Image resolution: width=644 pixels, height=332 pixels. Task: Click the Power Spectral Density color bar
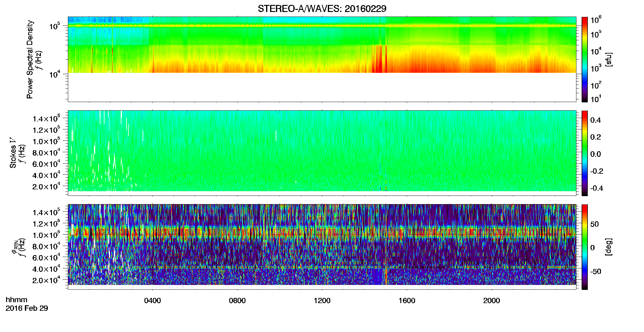pos(585,59)
